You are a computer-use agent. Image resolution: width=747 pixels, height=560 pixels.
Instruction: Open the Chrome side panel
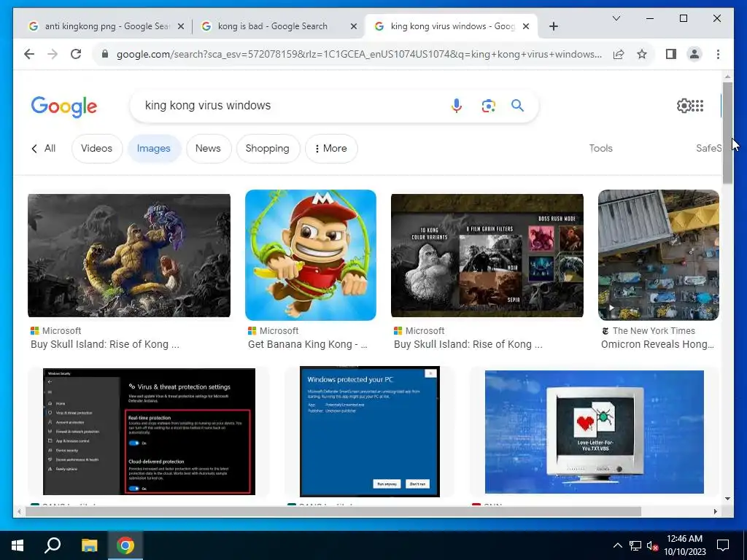(671, 54)
